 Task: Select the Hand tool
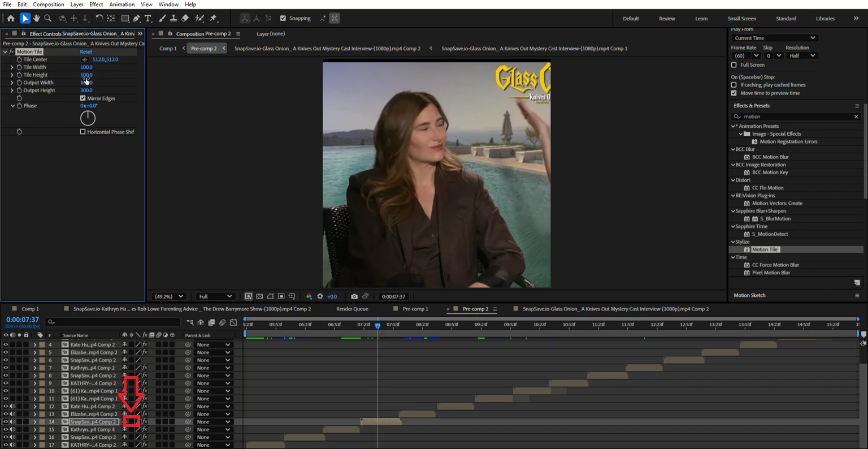click(36, 18)
